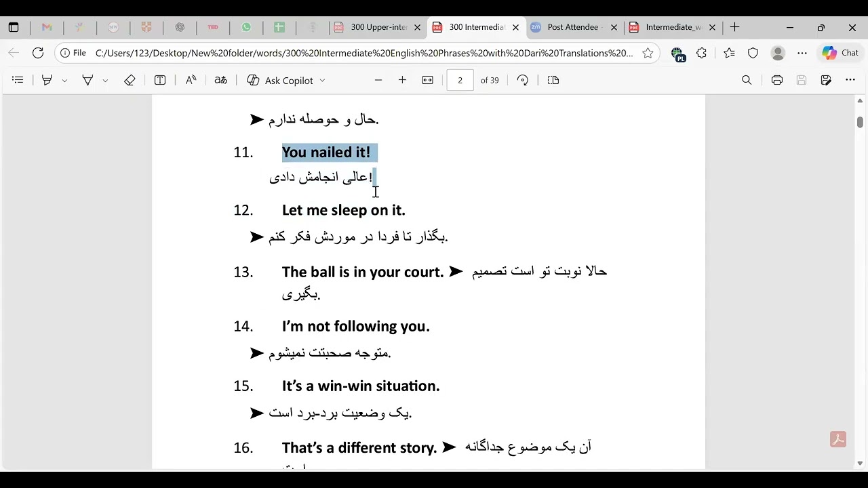Image resolution: width=868 pixels, height=488 pixels.
Task: Expand the highlight color dropdown
Action: coord(64,81)
